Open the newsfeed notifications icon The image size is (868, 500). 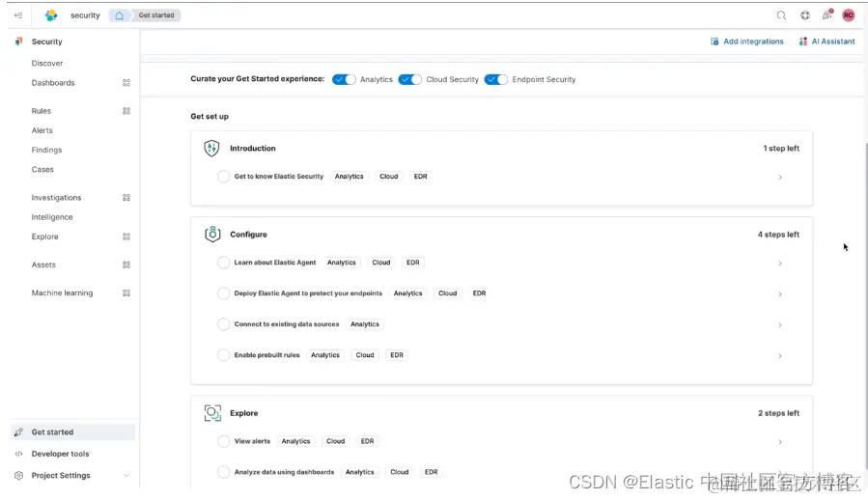click(x=827, y=14)
